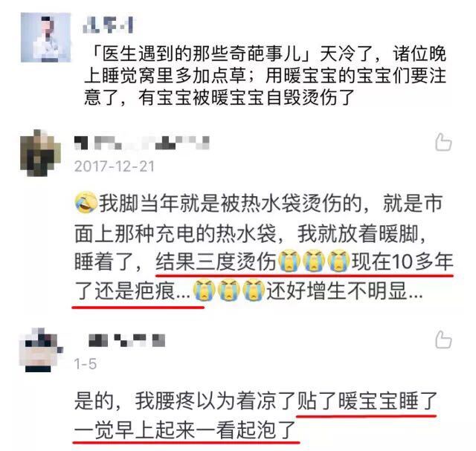The height and width of the screenshot is (451, 476).
Task: Tap the underlined phrase 结果三度烫伤
Action: click(x=216, y=261)
